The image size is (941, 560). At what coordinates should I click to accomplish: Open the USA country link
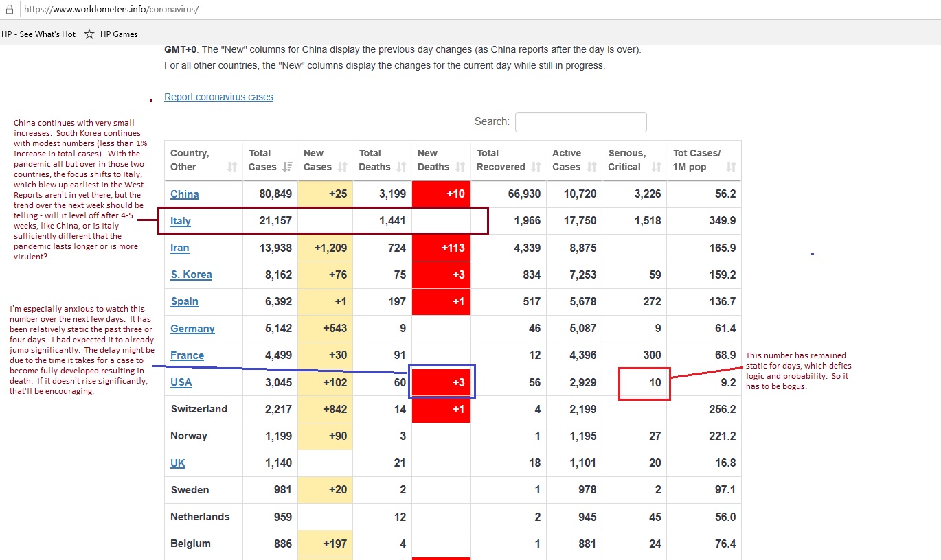(181, 382)
